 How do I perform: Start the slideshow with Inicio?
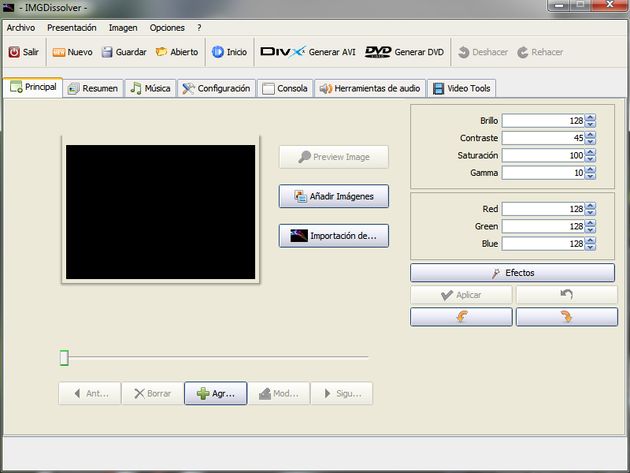[229, 52]
